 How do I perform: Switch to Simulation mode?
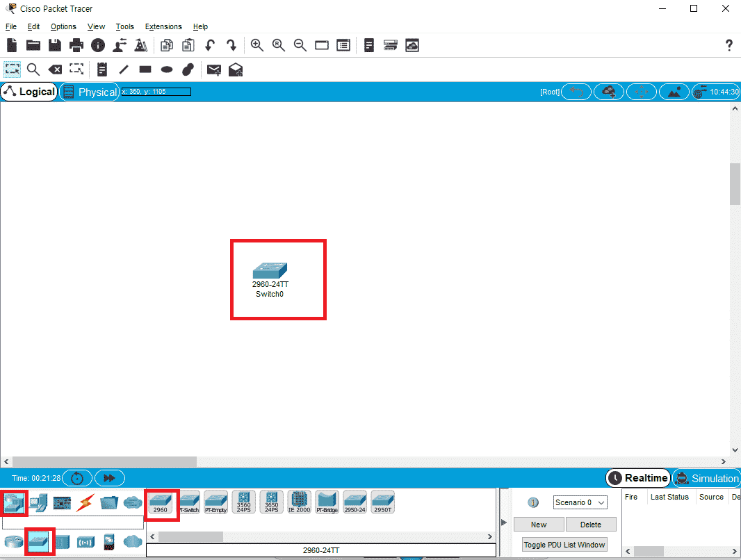coord(707,478)
